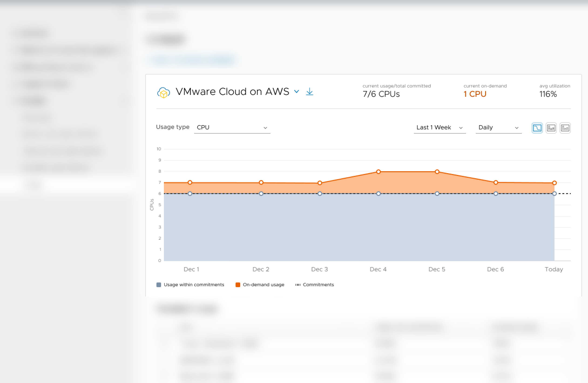Switch to grouped bar chart view icon
The image size is (588, 383).
pos(565,128)
